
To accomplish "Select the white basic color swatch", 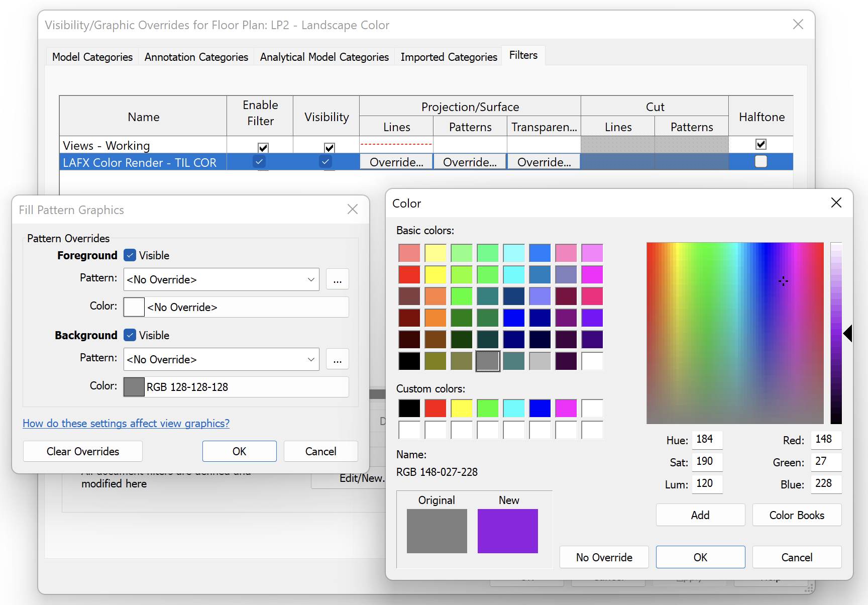I will (x=592, y=361).
